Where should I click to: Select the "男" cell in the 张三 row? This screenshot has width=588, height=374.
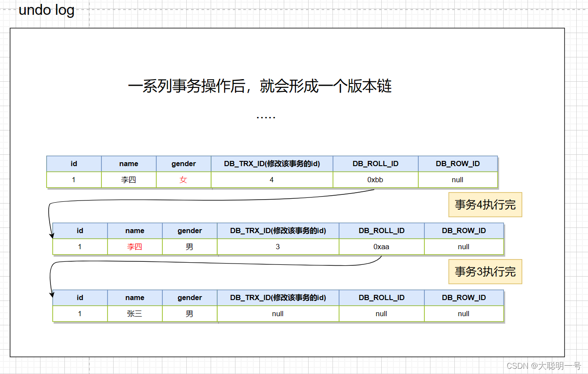[190, 314]
